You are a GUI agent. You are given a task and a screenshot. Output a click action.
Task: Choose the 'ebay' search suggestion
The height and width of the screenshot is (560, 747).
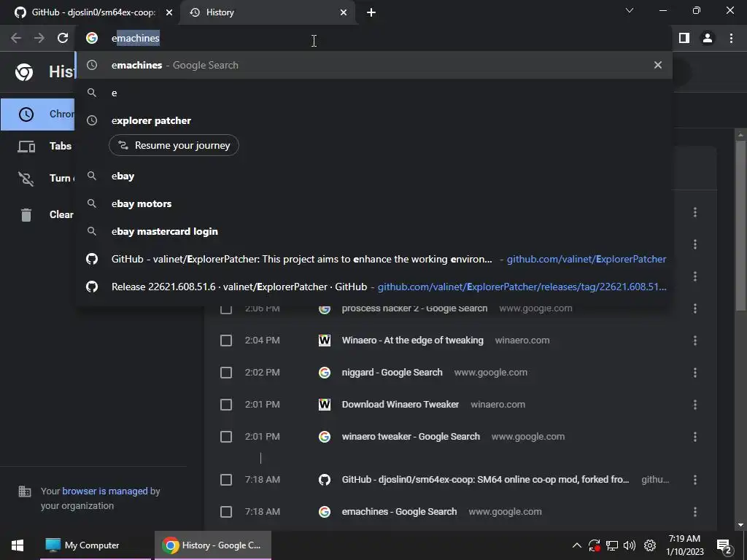coord(374,176)
